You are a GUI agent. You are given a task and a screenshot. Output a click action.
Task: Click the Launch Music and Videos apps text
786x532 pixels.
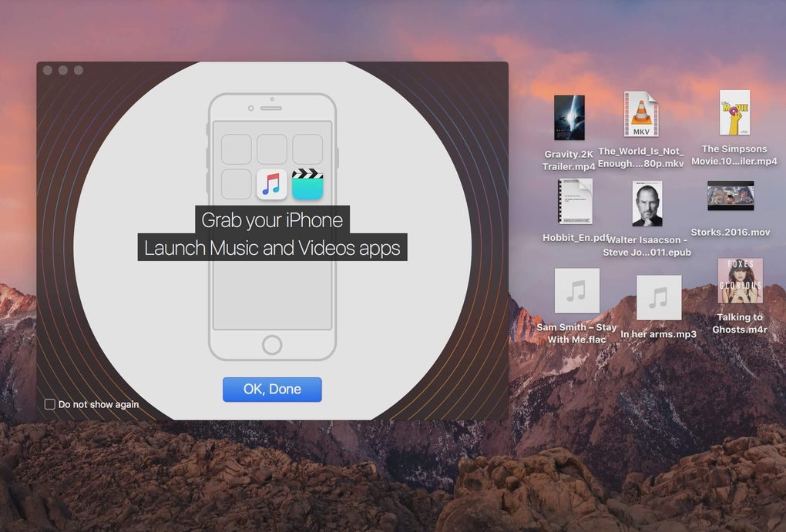[x=272, y=247]
